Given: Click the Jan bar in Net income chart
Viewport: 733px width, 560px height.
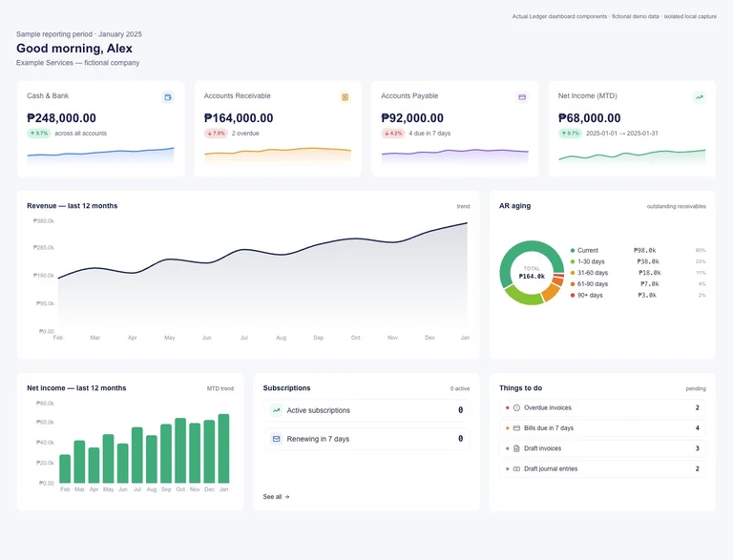Looking at the screenshot, I should click(224, 448).
